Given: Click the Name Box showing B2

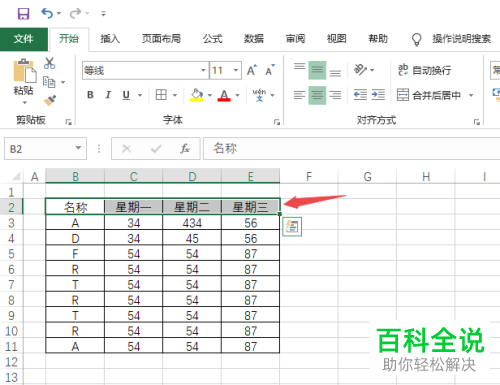Looking at the screenshot, I should pyautogui.click(x=45, y=149).
